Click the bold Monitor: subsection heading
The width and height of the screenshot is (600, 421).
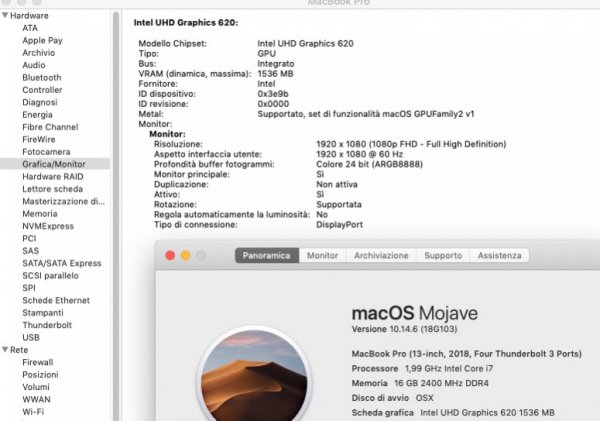tap(167, 134)
